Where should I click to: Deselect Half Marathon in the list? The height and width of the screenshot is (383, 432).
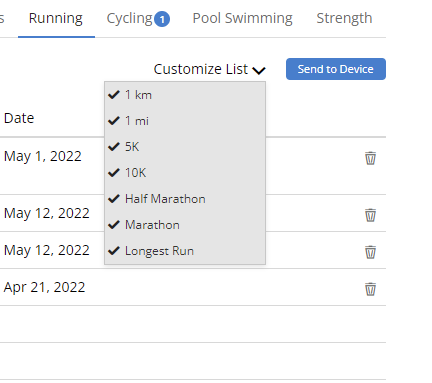tap(185, 199)
